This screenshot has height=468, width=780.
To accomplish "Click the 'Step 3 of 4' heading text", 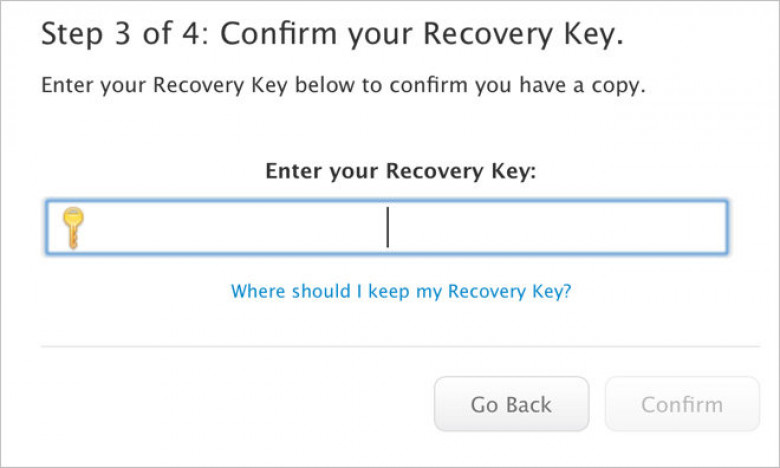I will [124, 35].
